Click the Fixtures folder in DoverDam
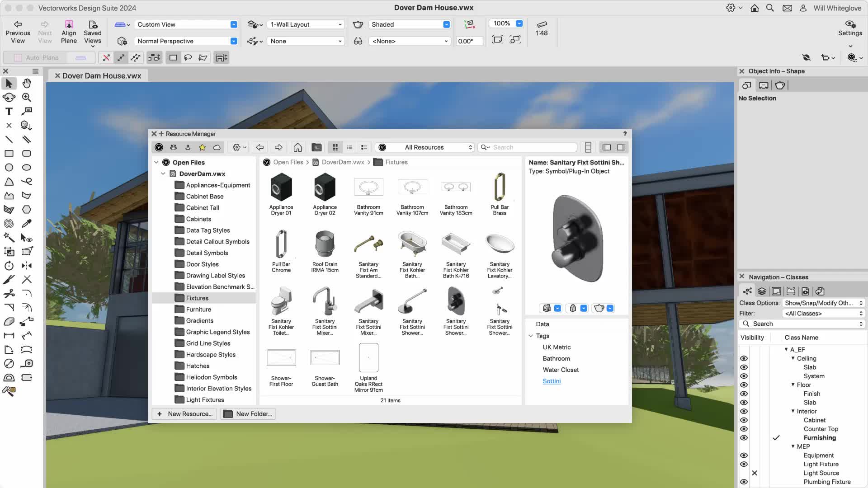This screenshot has height=488, width=868. (197, 297)
